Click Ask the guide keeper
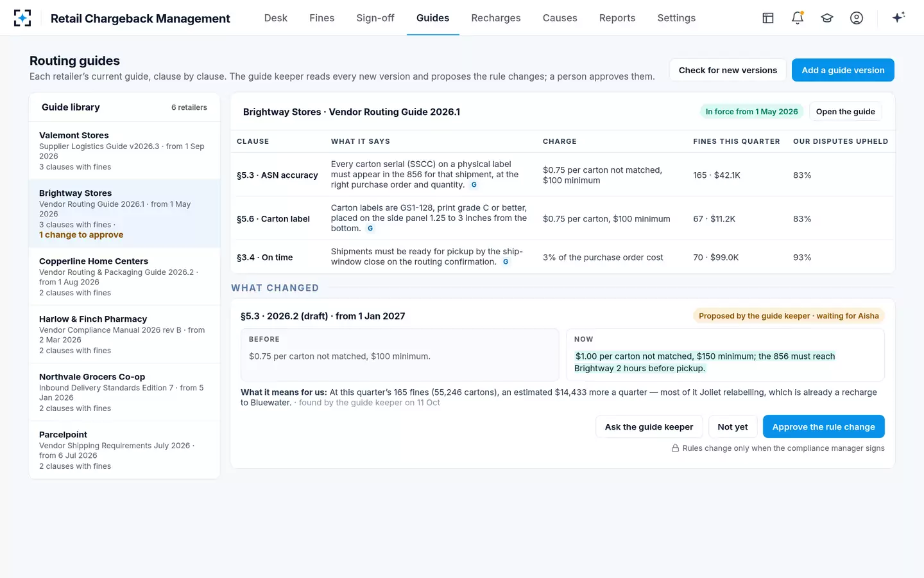Screen dimensions: 924x578 (649, 427)
